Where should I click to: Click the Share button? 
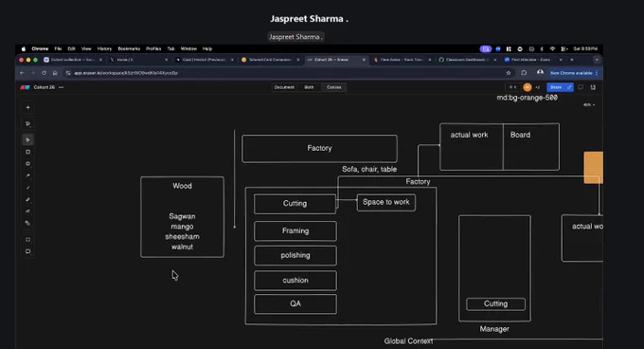(560, 87)
